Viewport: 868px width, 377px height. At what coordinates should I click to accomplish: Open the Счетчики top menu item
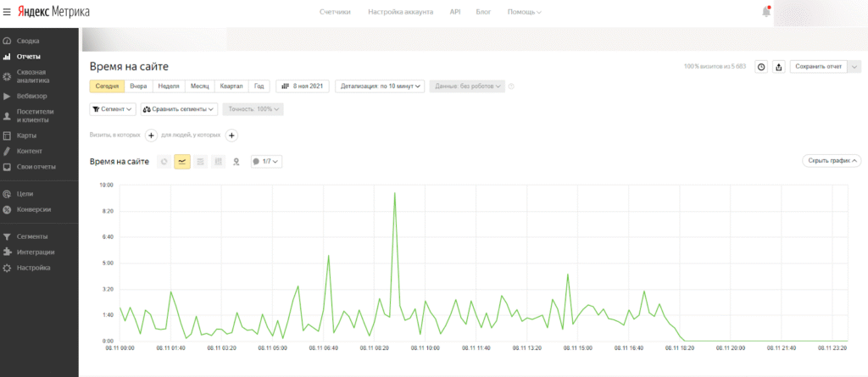point(334,12)
